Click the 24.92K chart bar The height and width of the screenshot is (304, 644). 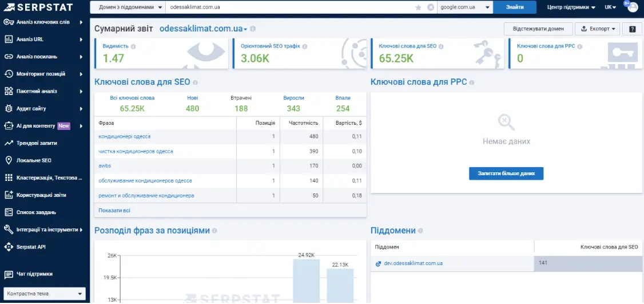coord(307,281)
